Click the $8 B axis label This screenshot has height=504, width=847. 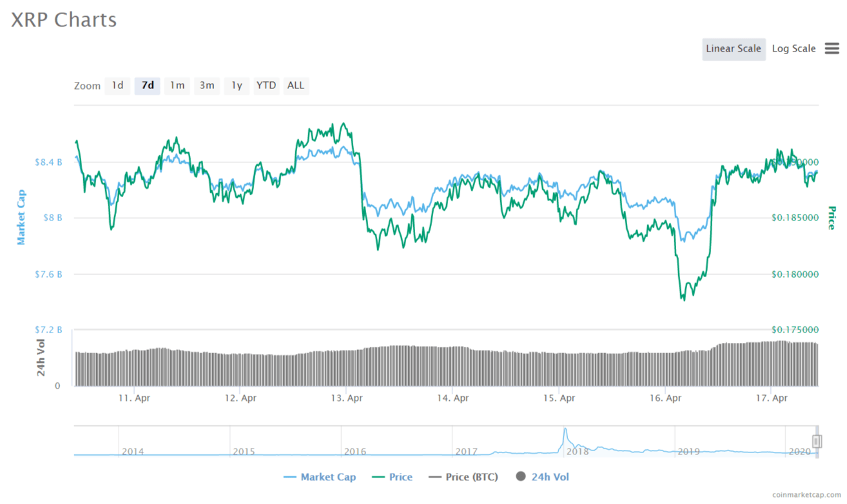click(53, 218)
